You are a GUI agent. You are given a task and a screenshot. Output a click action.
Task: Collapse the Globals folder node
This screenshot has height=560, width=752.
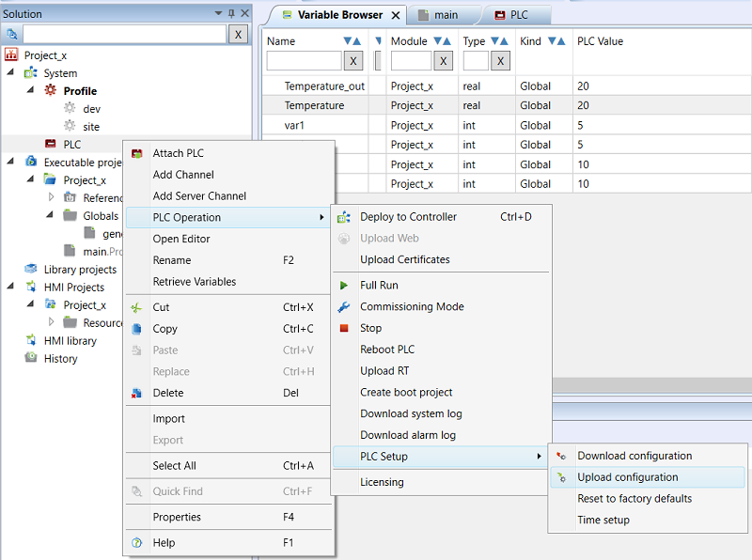click(50, 214)
